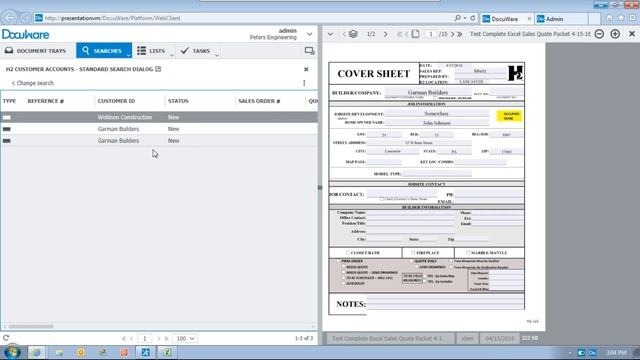Open Internet Explorer from taskbar
Screen dimensions: 640x360
coord(37,352)
